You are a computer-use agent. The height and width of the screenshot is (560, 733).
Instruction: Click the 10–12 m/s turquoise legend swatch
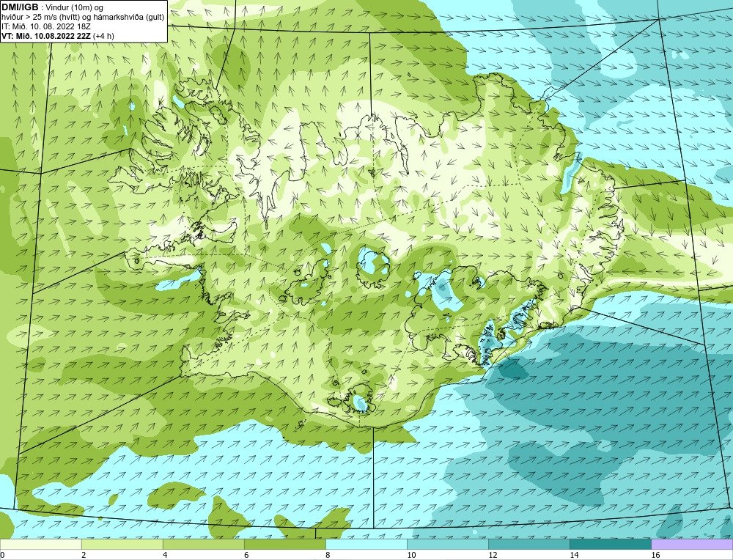click(448, 545)
